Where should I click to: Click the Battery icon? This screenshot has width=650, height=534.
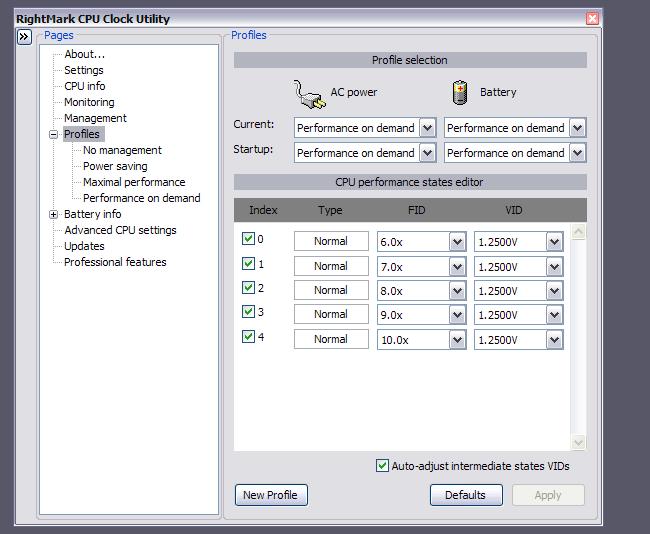coord(459,92)
